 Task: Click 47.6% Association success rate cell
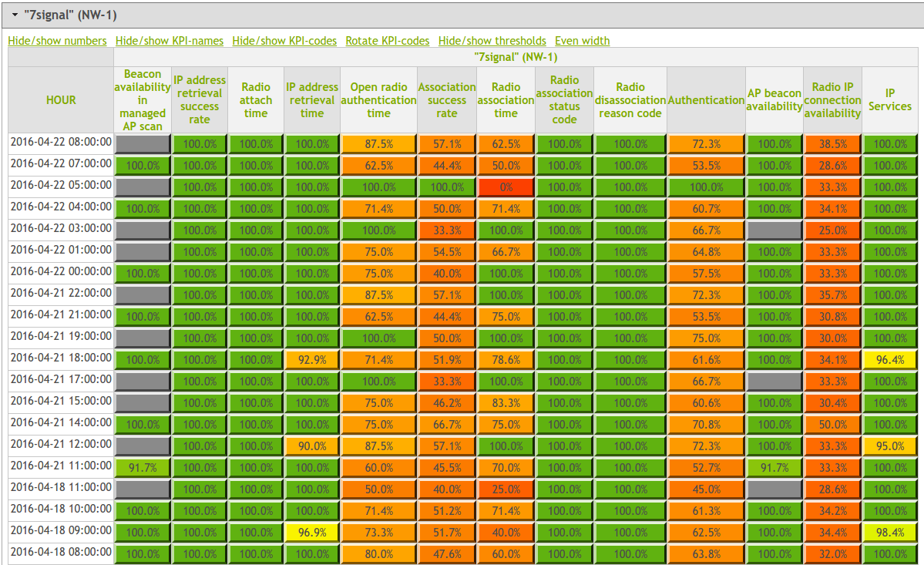447,554
